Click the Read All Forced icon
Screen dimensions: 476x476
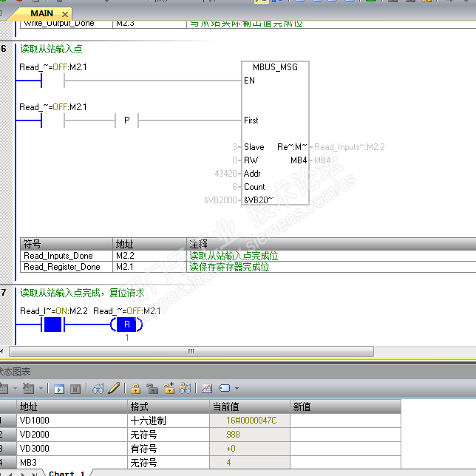185,388
